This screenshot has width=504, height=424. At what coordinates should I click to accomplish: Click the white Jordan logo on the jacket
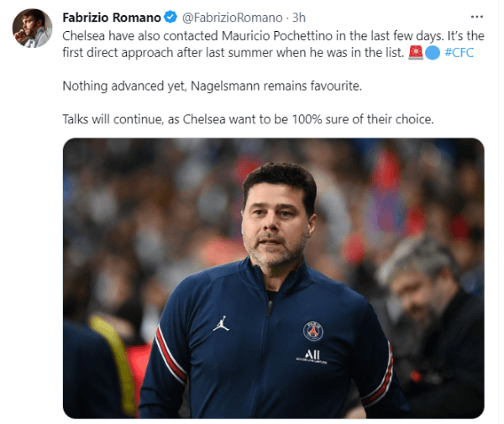coord(221,323)
